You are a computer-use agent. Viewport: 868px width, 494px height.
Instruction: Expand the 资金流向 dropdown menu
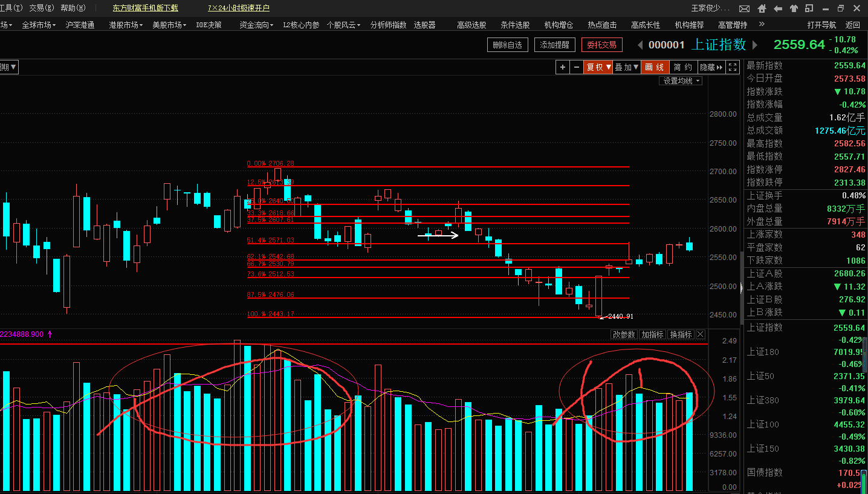(x=256, y=25)
